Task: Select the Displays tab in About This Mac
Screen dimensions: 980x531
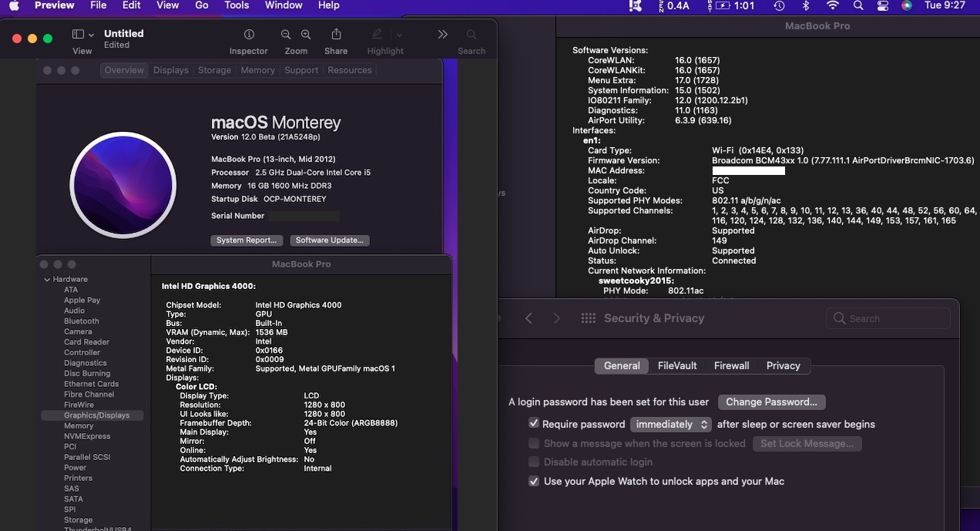Action: point(171,70)
